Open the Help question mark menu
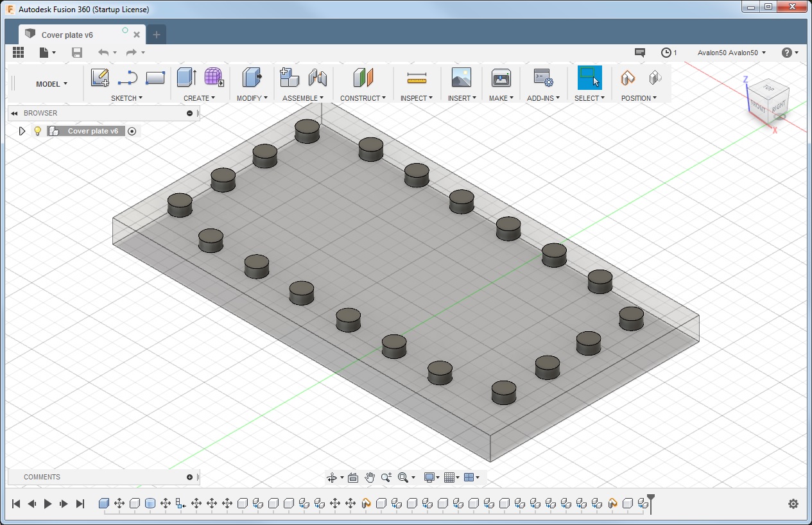The image size is (812, 525). pyautogui.click(x=790, y=53)
